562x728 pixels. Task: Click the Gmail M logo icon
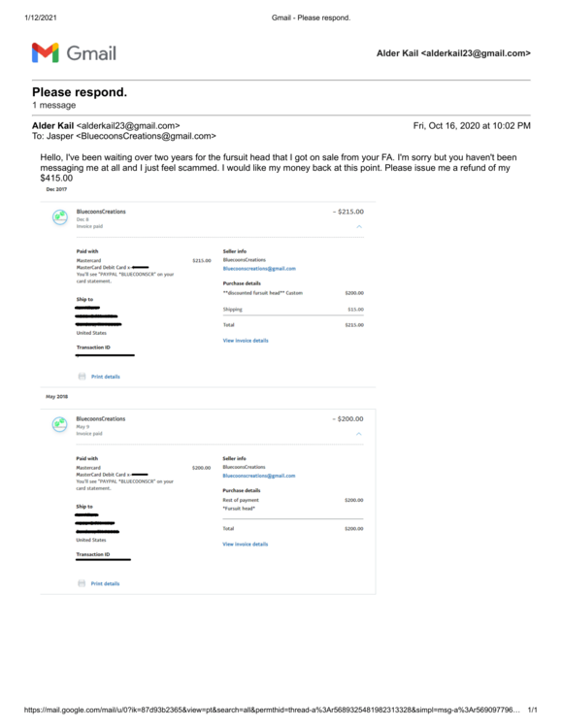tap(45, 53)
